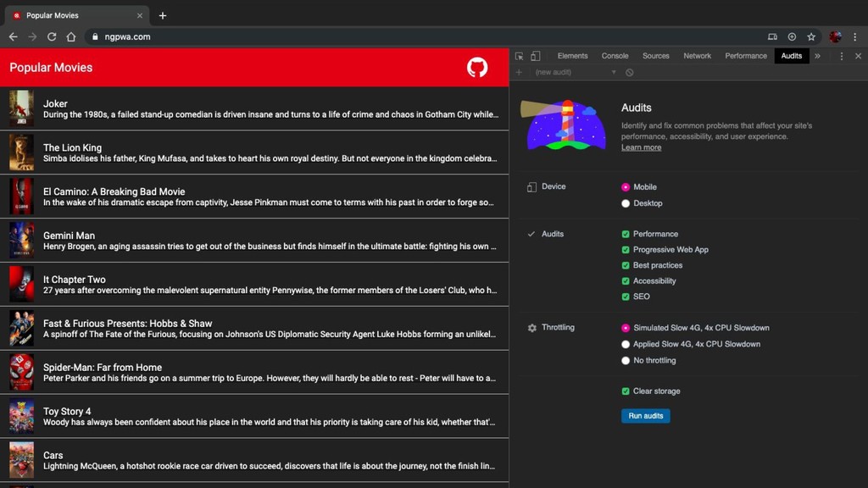Close the Popular Movies tab

point(140,15)
